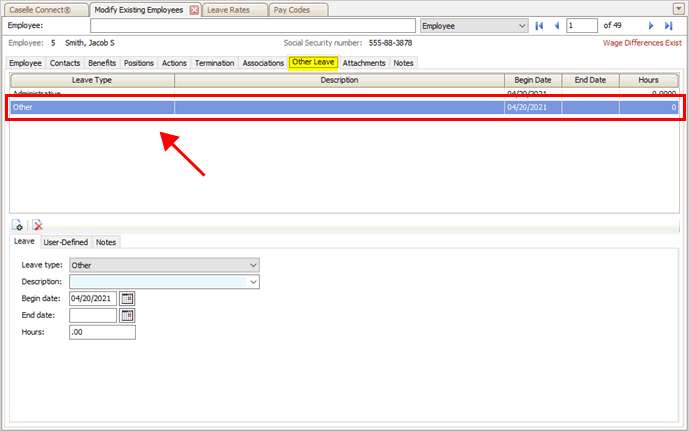Expand the Leave type dropdown
689x432 pixels.
tap(254, 265)
